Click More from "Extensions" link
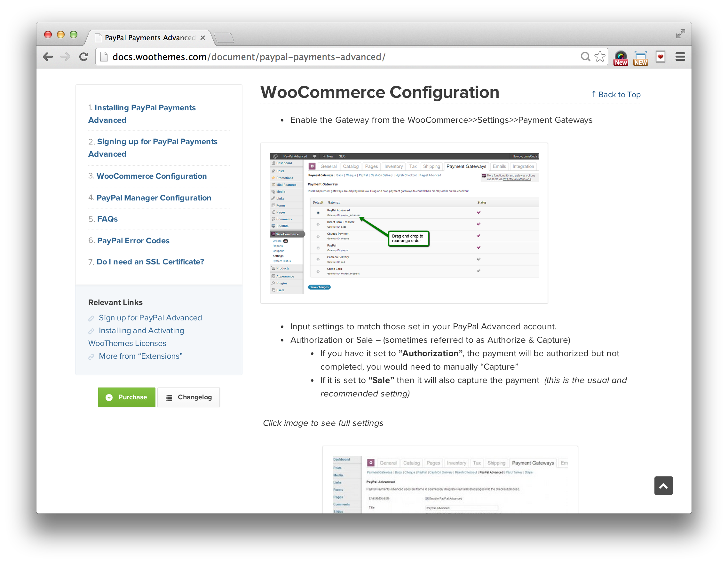The height and width of the screenshot is (564, 728). click(141, 356)
